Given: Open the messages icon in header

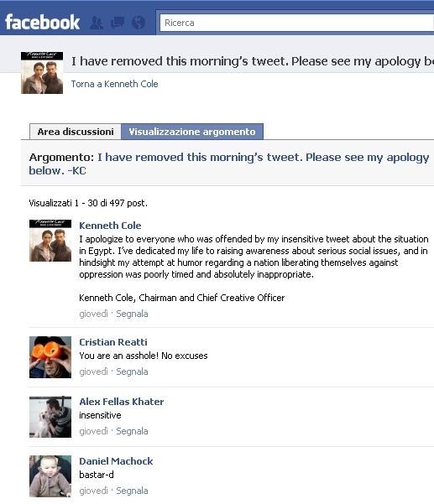Looking at the screenshot, I should 118,23.
